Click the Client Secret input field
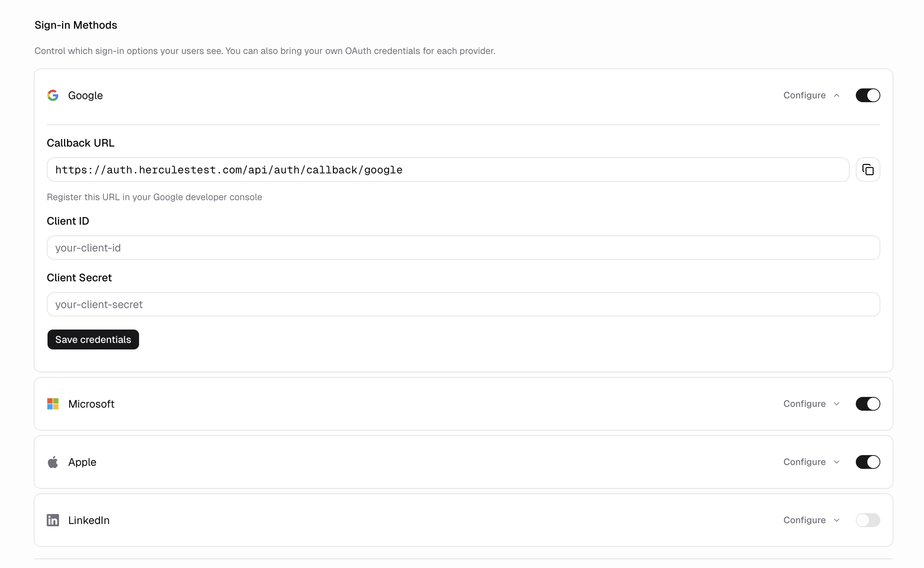The width and height of the screenshot is (924, 568). [463, 304]
